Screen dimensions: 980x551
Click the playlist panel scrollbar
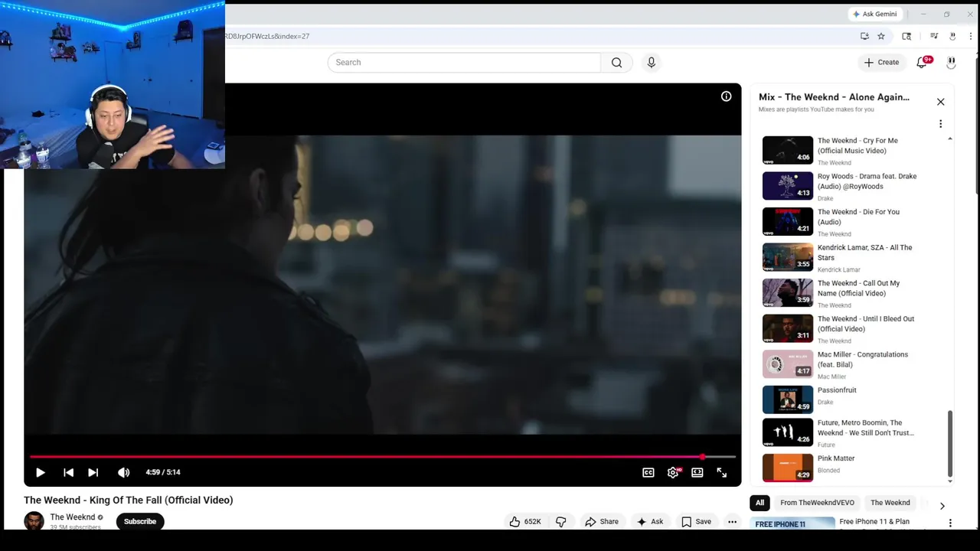pyautogui.click(x=950, y=444)
